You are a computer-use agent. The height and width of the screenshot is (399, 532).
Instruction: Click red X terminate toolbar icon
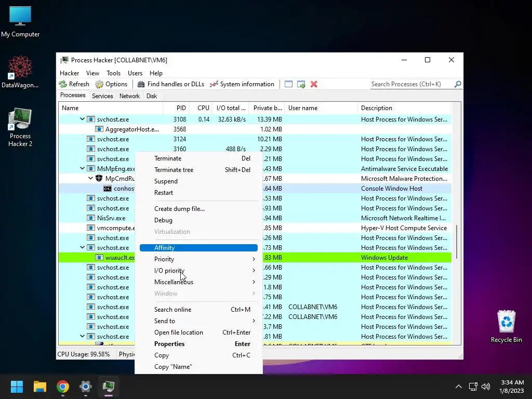(x=314, y=84)
